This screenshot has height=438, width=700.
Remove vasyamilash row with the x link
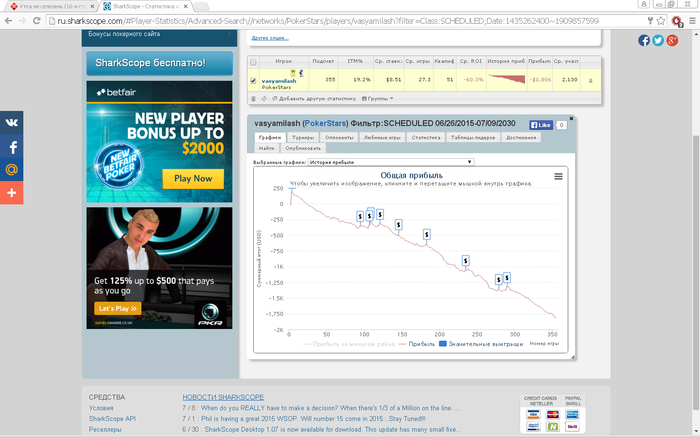coord(591,80)
